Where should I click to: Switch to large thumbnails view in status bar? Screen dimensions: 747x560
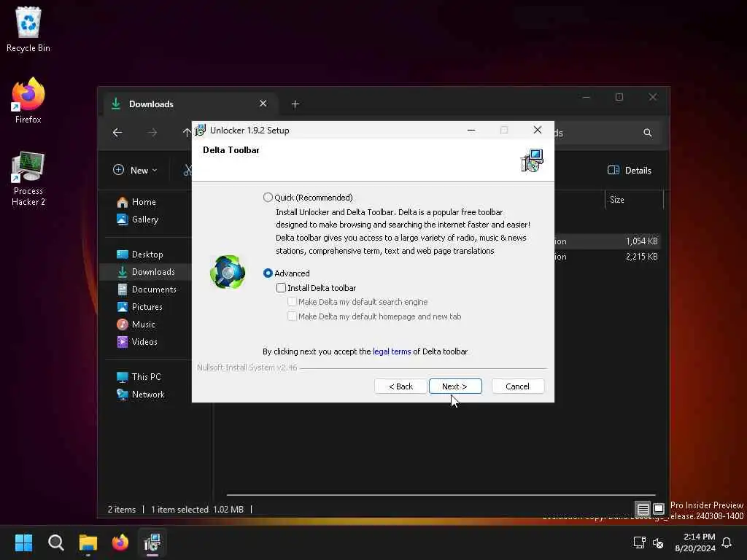click(x=659, y=509)
